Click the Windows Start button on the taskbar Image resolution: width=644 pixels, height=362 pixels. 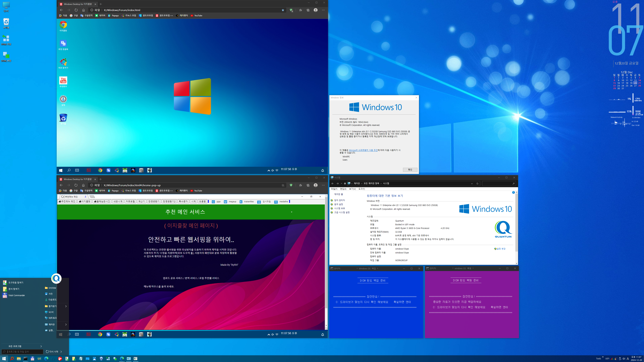point(4,358)
